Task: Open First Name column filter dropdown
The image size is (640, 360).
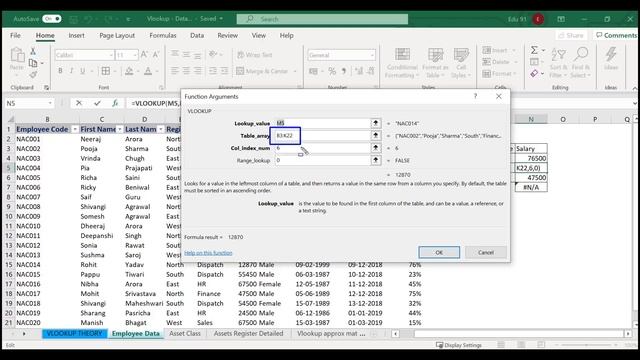Action: pyautogui.click(x=120, y=129)
